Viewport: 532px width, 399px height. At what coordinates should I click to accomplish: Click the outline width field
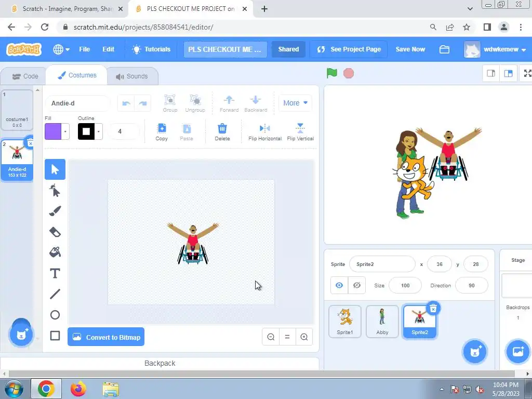[124, 131]
